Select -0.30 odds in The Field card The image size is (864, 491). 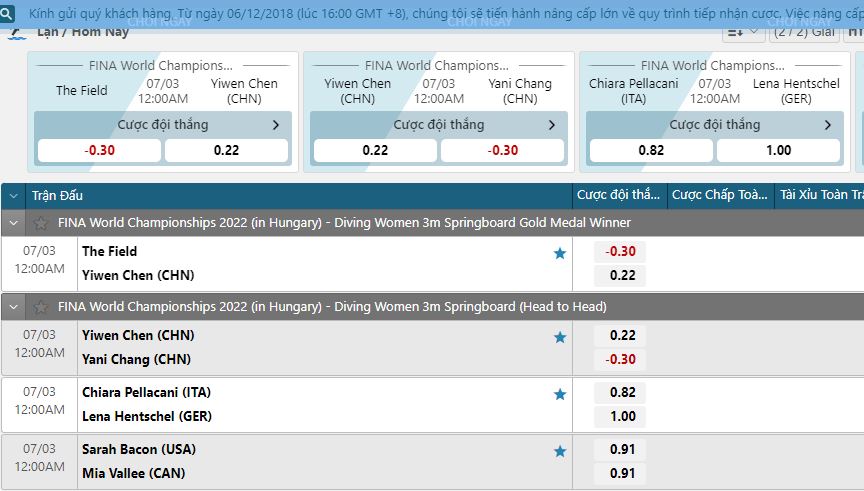pos(99,150)
